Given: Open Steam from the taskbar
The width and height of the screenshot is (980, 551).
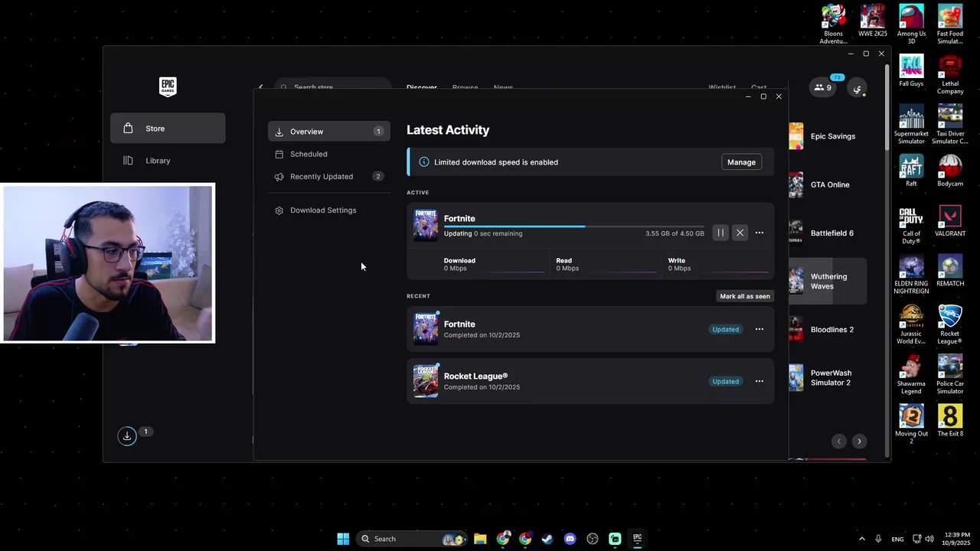Looking at the screenshot, I should click(x=547, y=539).
